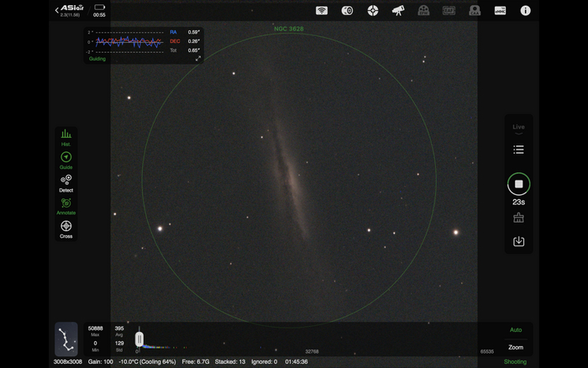Toggle the Hist histogram display
This screenshot has width=588, height=368.
66,137
